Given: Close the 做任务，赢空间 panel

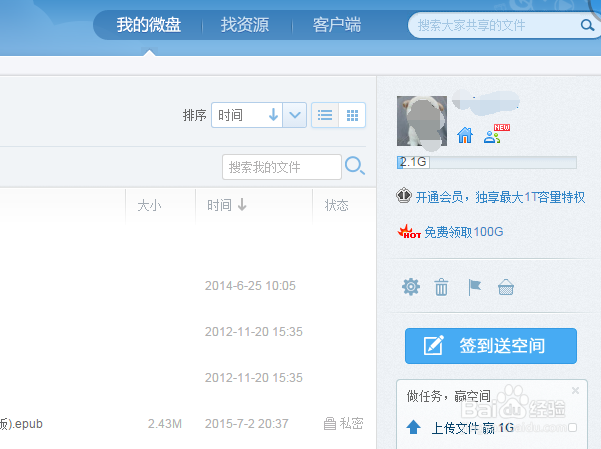Looking at the screenshot, I should [x=575, y=391].
